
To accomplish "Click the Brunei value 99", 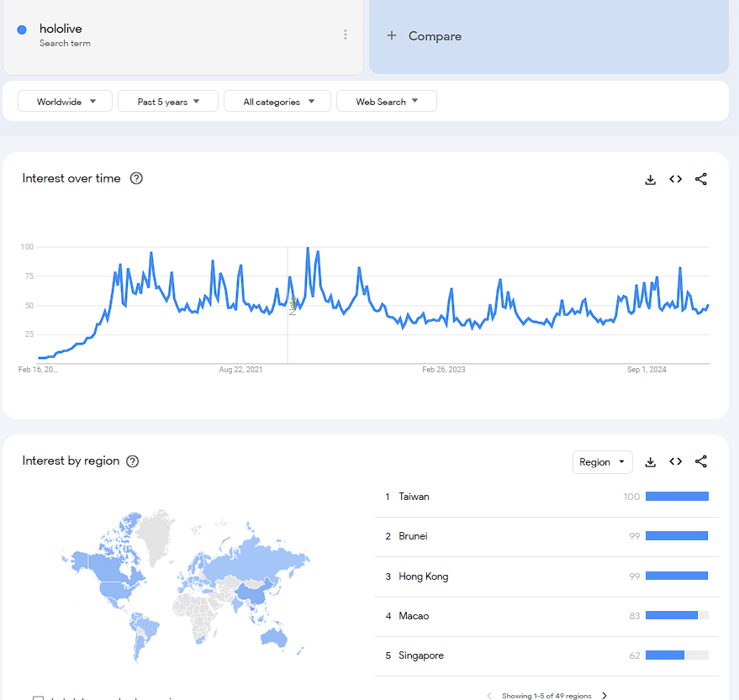I will [635, 536].
